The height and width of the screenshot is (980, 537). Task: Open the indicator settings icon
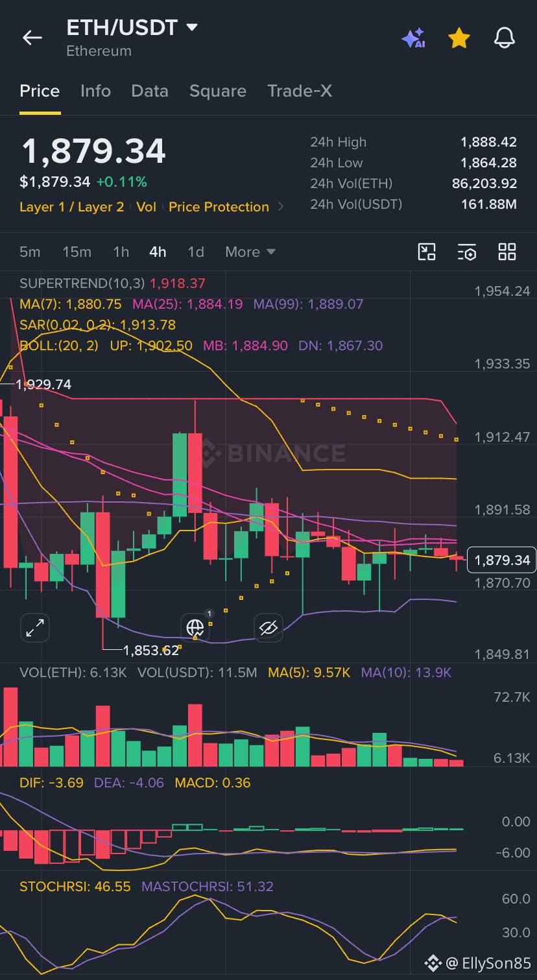tap(467, 252)
